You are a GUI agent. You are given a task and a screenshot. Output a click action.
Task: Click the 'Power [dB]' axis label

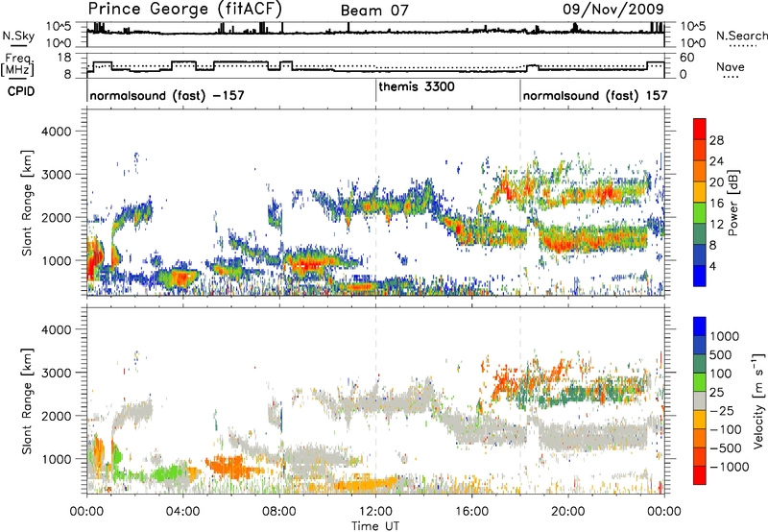(732, 203)
